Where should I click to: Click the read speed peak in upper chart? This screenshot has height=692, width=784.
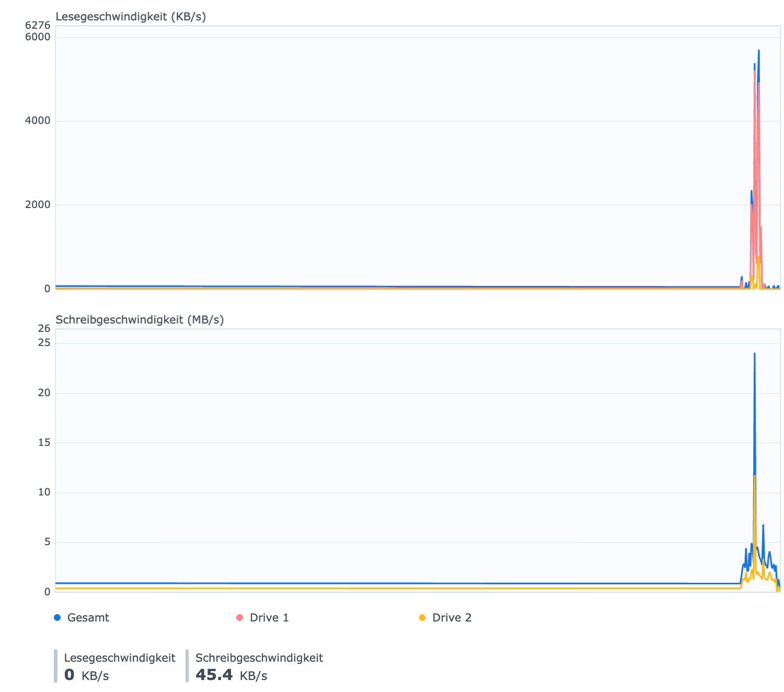[x=758, y=50]
